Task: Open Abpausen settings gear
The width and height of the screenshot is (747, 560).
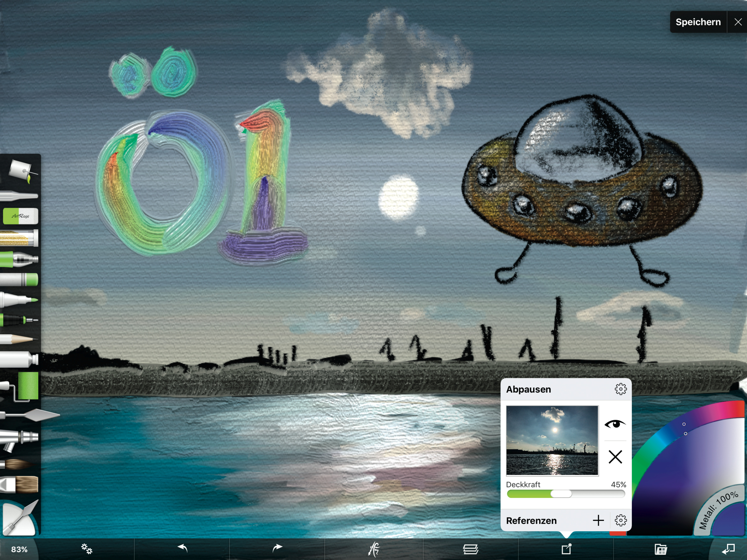Action: click(x=620, y=389)
